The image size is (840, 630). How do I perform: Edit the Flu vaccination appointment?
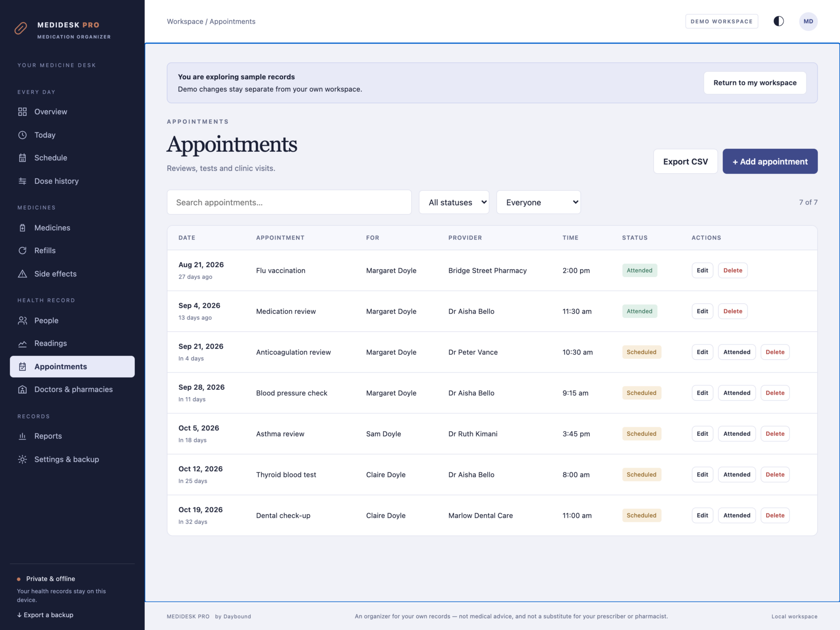[x=702, y=270]
